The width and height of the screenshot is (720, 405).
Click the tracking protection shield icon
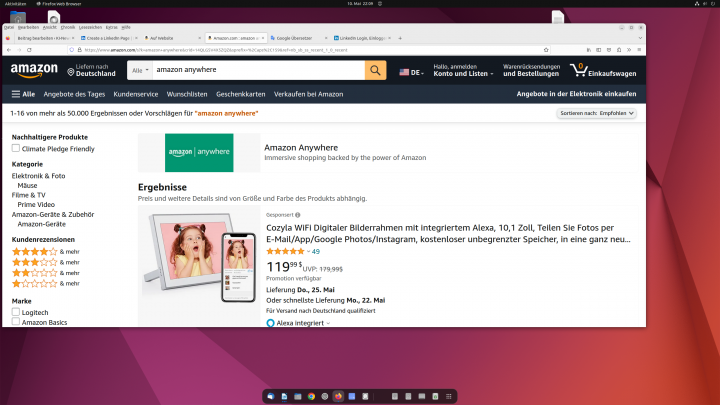71,50
